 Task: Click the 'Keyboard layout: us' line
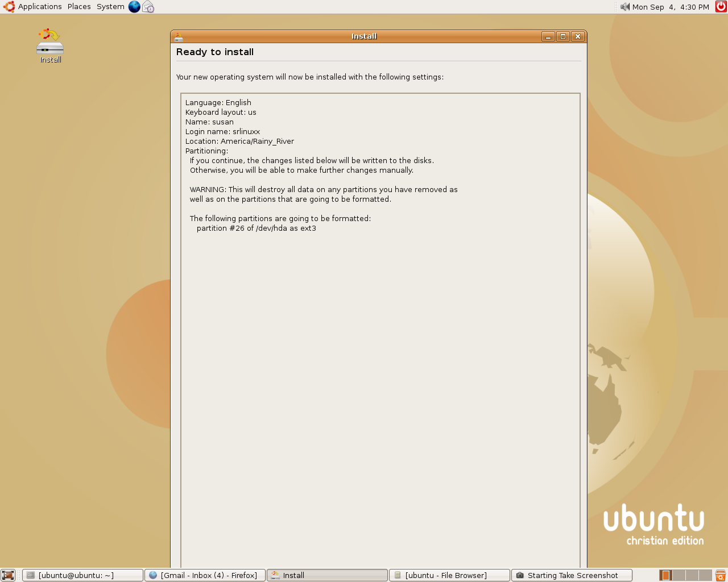(x=221, y=113)
